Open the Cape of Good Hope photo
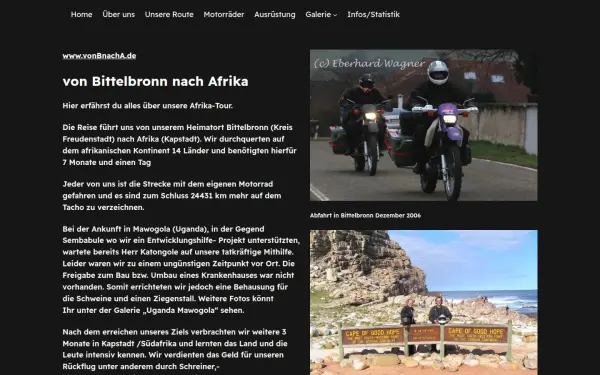600x375 pixels. [424, 302]
